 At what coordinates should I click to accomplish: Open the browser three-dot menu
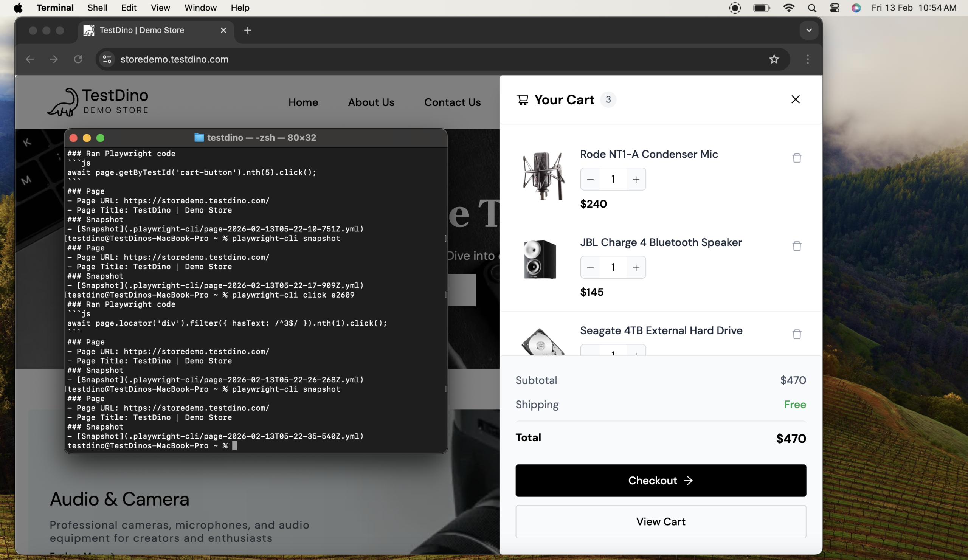click(807, 59)
